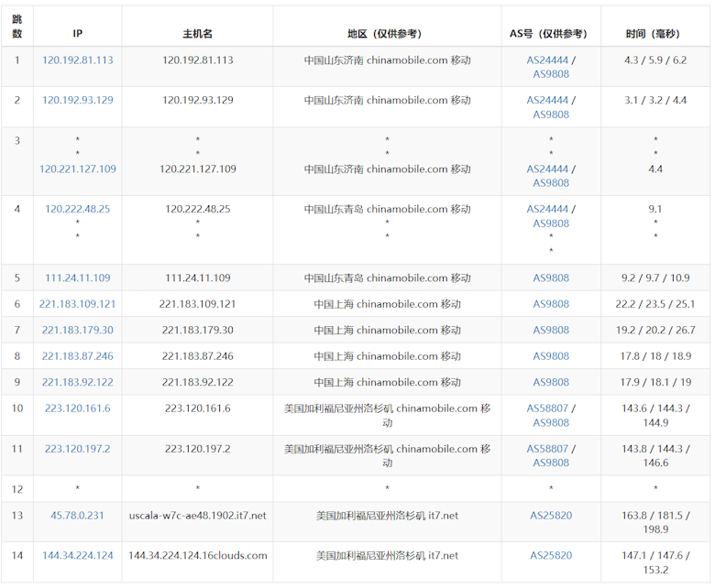Click IP link 221.183.179.30

pyautogui.click(x=78, y=330)
